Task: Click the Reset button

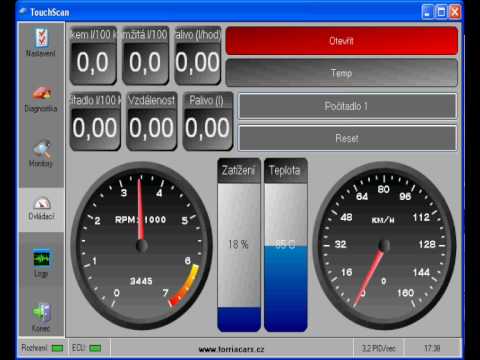Action: point(347,138)
